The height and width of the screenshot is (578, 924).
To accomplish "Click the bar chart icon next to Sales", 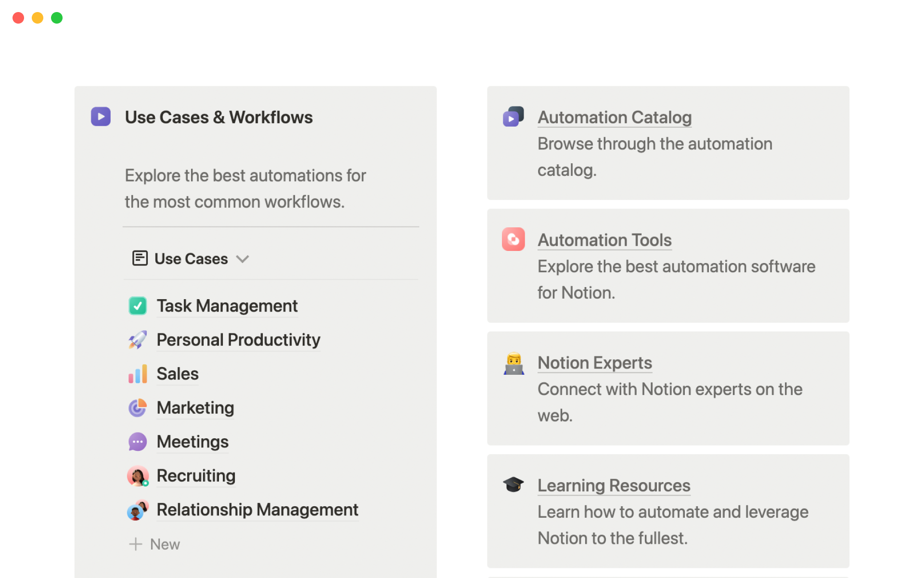I will pyautogui.click(x=138, y=374).
